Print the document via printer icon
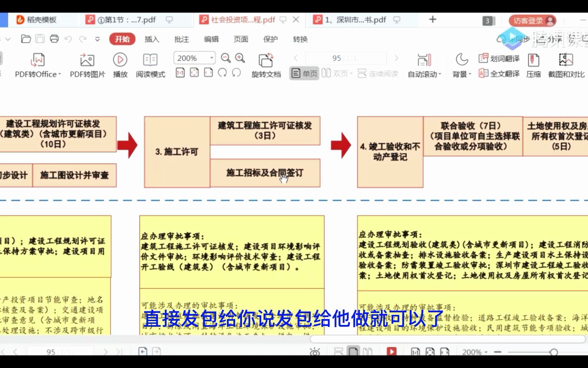The width and height of the screenshot is (588, 368). click(x=54, y=39)
